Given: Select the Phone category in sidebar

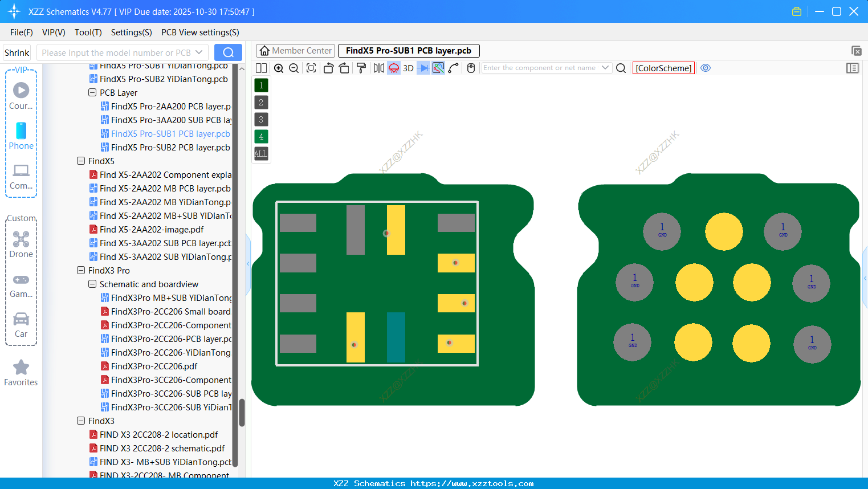Looking at the screenshot, I should click(21, 136).
